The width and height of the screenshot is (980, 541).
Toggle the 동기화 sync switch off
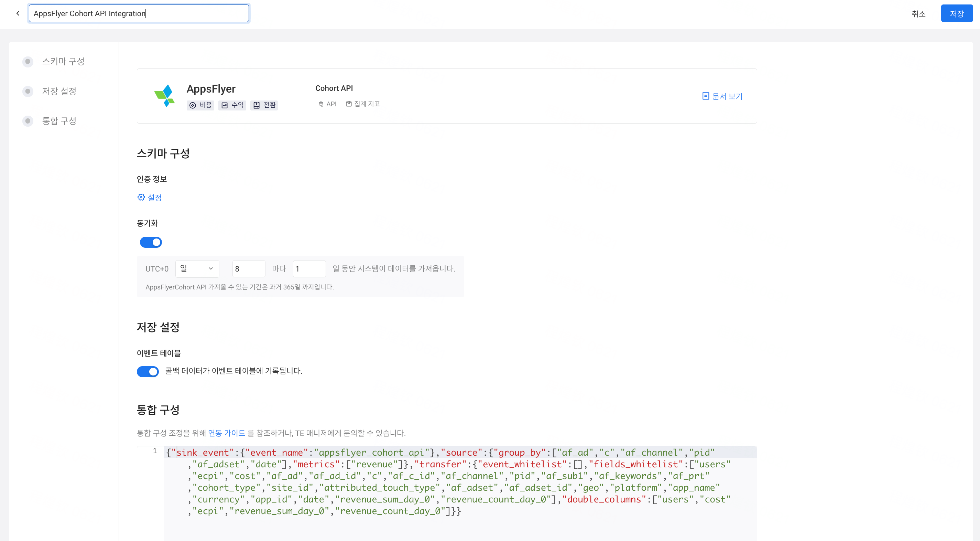(x=151, y=242)
